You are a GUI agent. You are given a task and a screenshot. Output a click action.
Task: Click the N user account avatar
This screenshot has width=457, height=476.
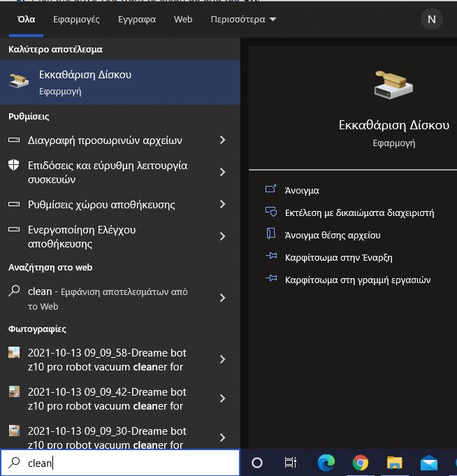432,20
